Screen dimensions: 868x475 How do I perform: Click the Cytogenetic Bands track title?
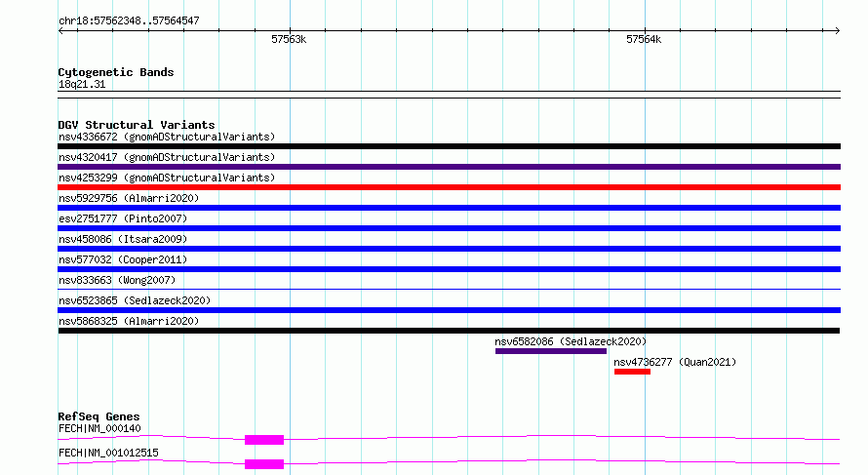[x=116, y=72]
